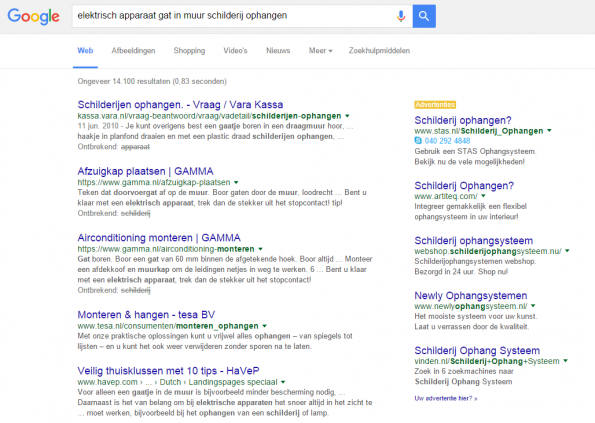Expand dropdown arrow beside kassa.vara.nl URL
The image size is (595, 423).
coord(347,116)
